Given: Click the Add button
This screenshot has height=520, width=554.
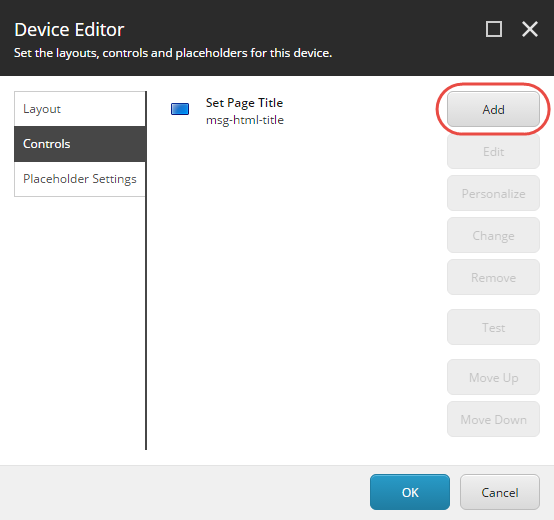Looking at the screenshot, I should tap(493, 109).
